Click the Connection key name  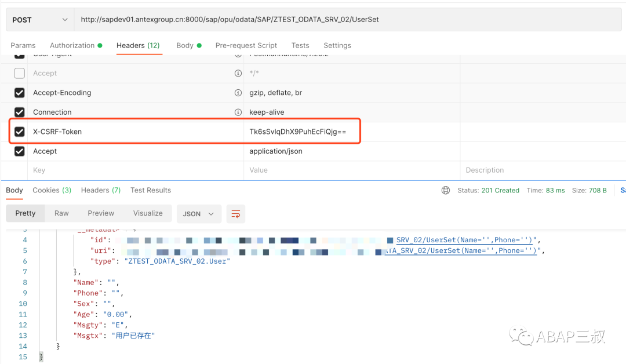click(x=52, y=112)
